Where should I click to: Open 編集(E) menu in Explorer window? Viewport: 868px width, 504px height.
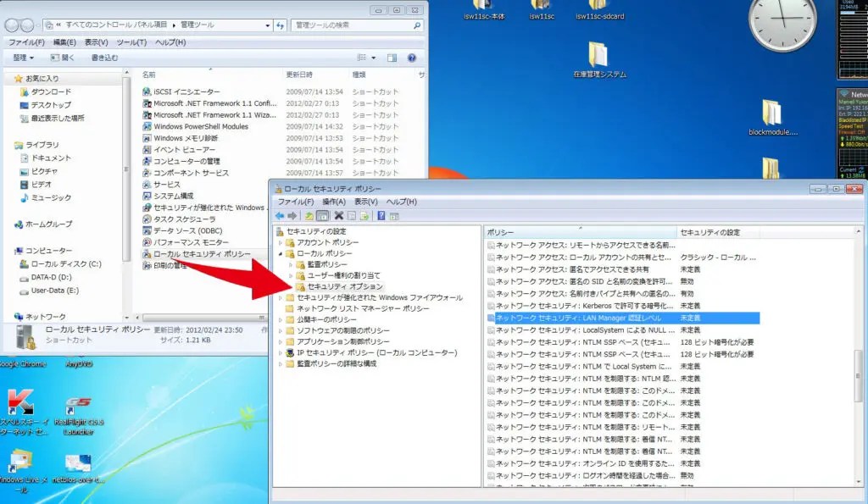click(64, 42)
